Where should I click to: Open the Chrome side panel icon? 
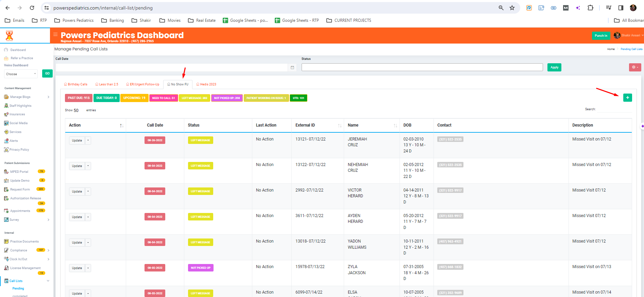click(x=621, y=8)
